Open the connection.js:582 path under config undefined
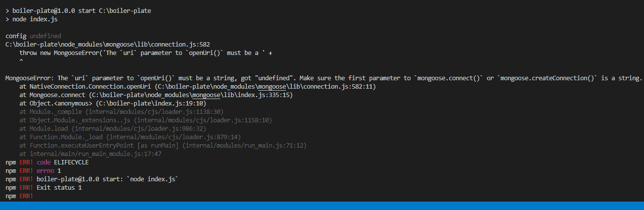 point(108,45)
